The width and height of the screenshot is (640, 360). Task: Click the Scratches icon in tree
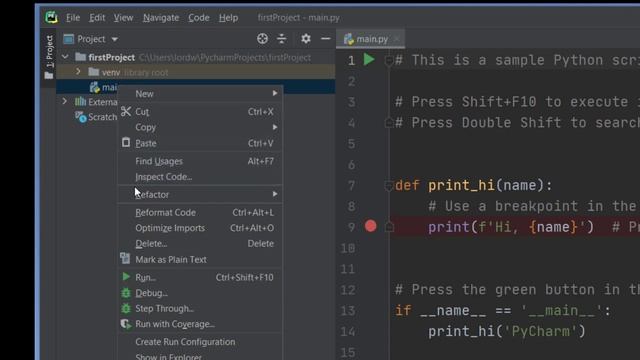(x=81, y=117)
